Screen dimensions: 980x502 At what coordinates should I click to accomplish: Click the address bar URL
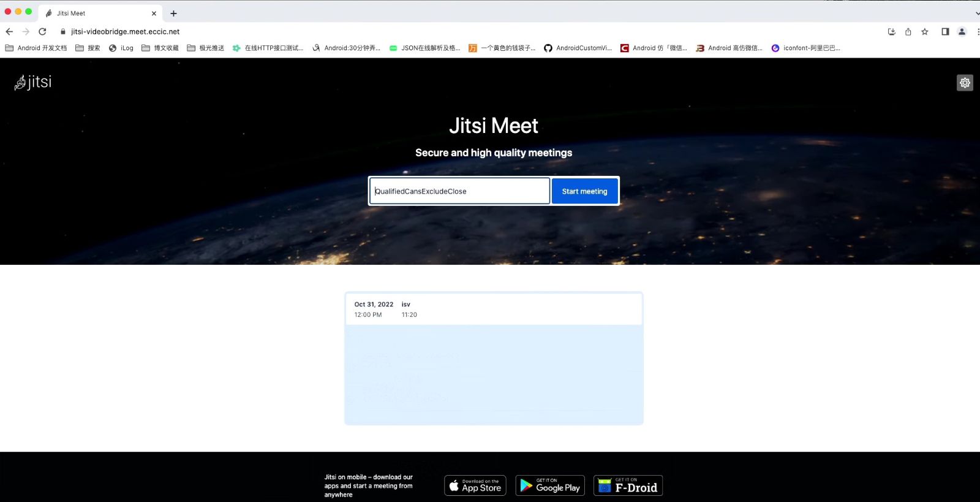point(125,31)
